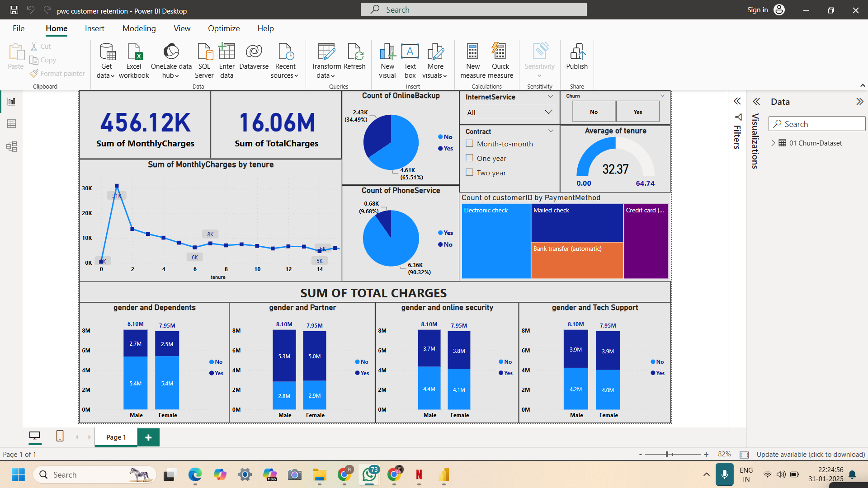This screenshot has width=868, height=488.
Task: Open Churn slicer options chevron
Action: pos(662,96)
